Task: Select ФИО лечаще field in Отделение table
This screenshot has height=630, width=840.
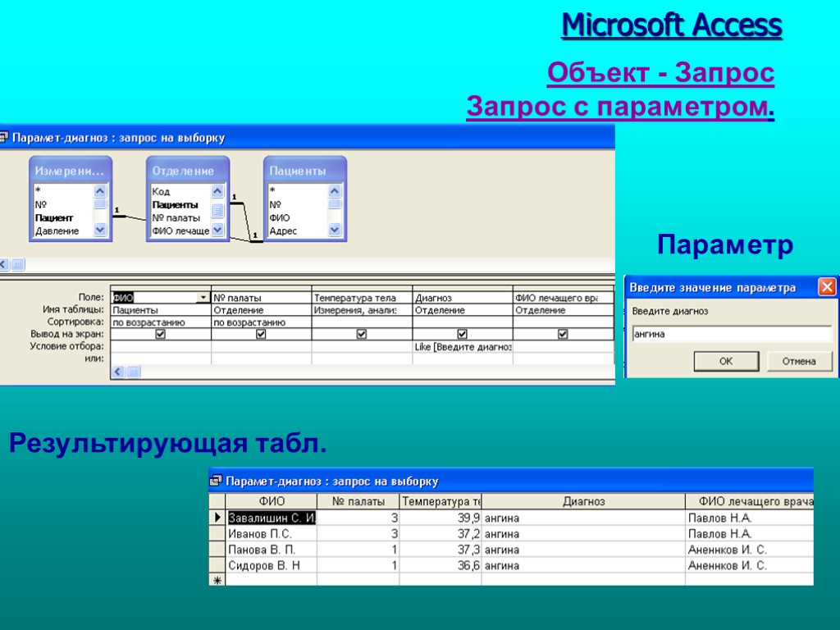Action: coord(180,231)
